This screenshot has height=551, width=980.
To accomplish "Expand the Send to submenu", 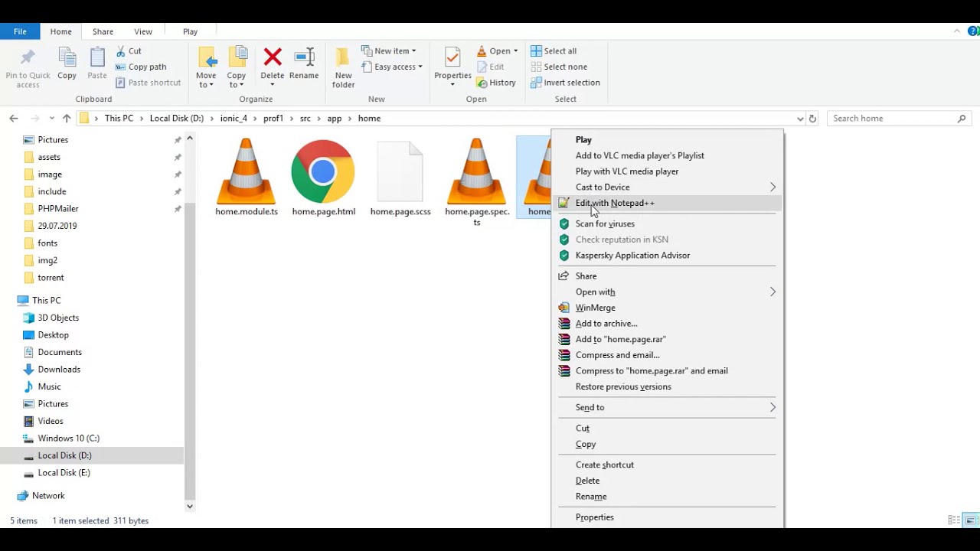I will (x=667, y=407).
